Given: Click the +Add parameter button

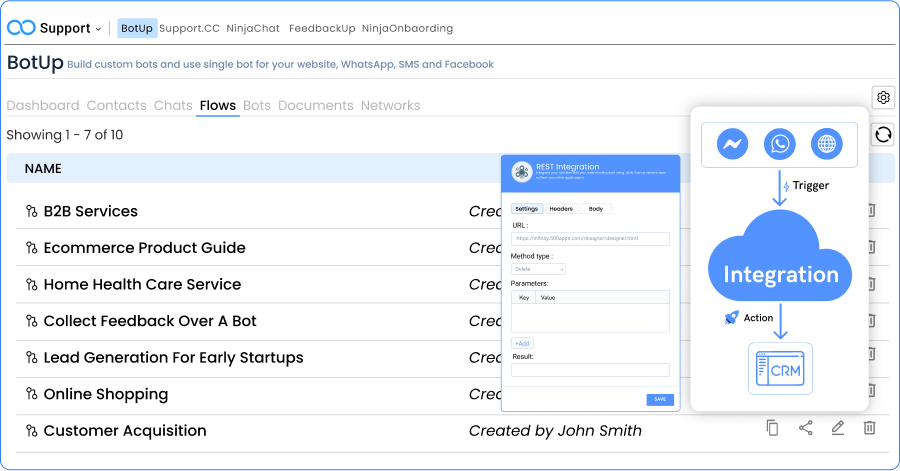Looking at the screenshot, I should pos(522,343).
